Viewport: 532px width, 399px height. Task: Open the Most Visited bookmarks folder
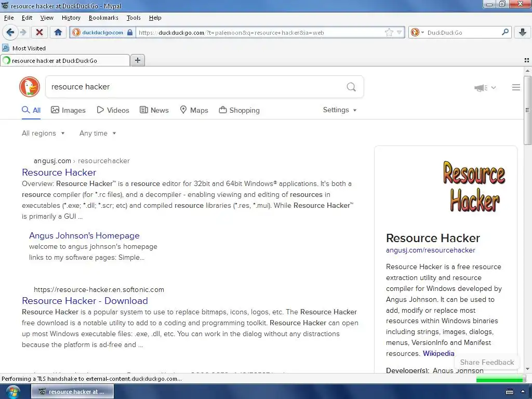pyautogui.click(x=24, y=48)
